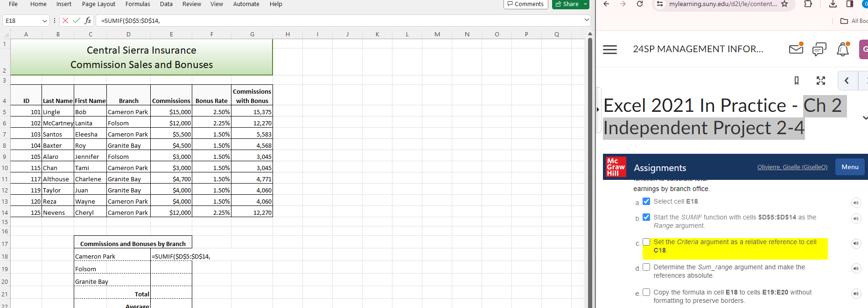Screen dimensions: 868x308
Task: Bookmark this page with the star icon
Action: (x=784, y=4)
